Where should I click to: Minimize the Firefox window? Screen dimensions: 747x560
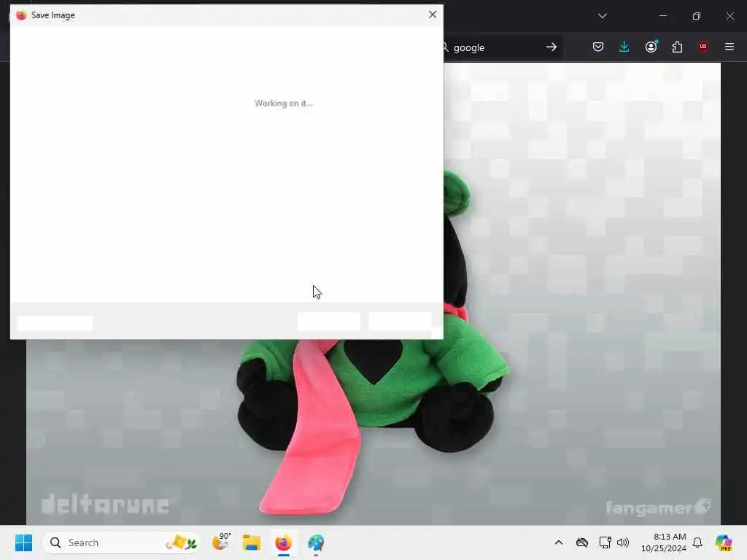662,16
